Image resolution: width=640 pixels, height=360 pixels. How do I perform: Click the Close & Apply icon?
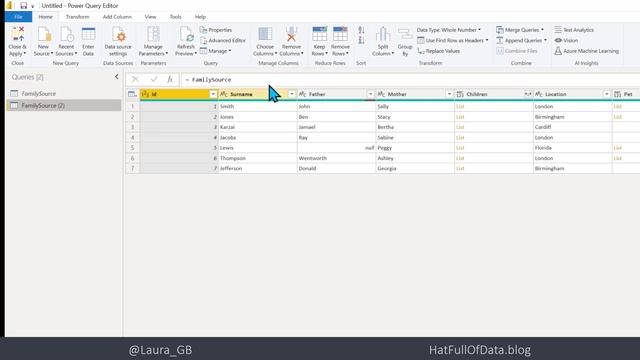(x=18, y=34)
